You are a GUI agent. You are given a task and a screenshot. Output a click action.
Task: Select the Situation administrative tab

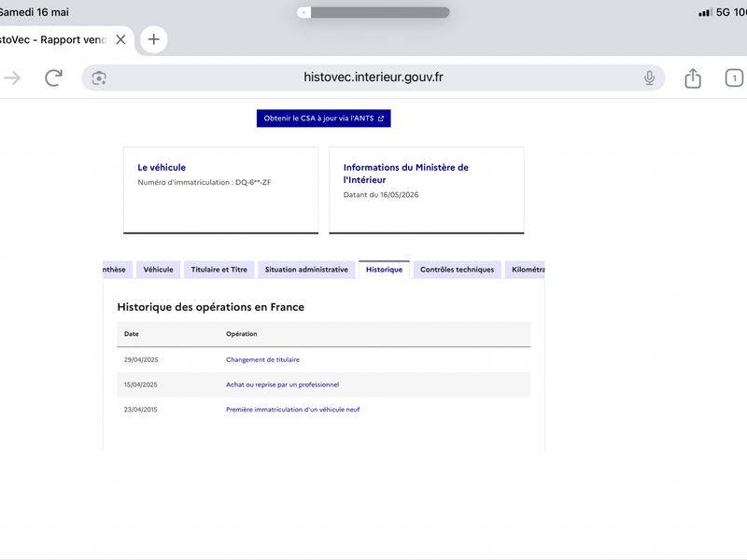306,270
